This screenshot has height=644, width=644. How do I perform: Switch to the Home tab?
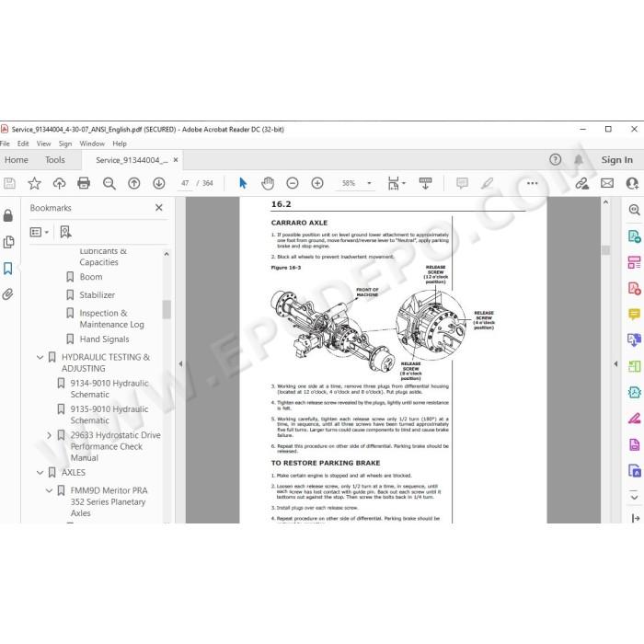point(17,160)
